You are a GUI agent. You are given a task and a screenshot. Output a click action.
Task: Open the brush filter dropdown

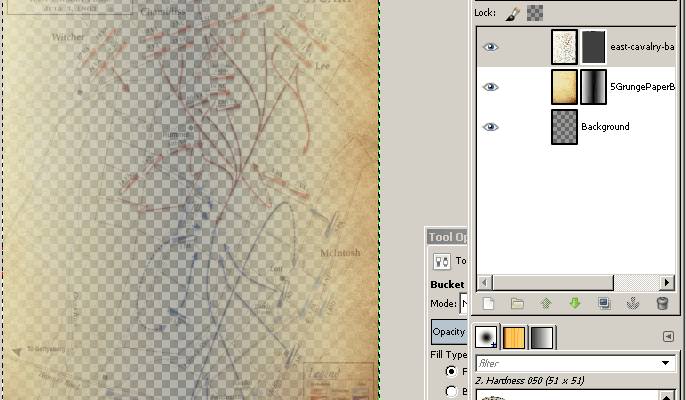665,363
